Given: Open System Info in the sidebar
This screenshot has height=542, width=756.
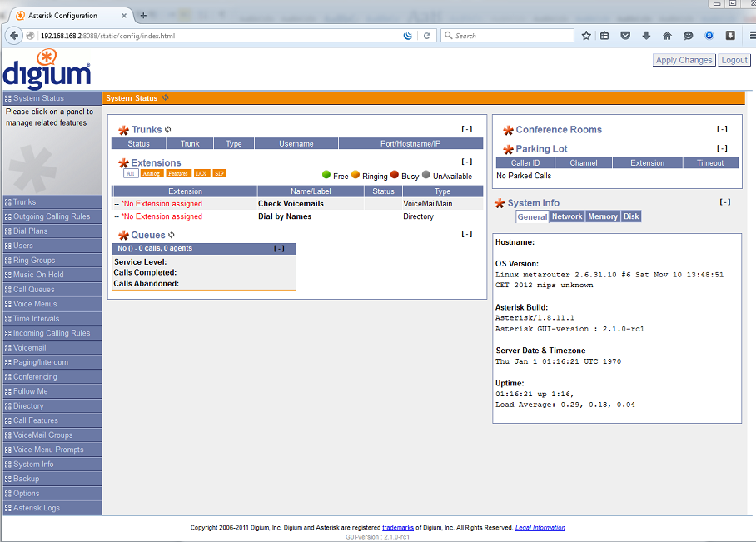Looking at the screenshot, I should click(x=52, y=465).
